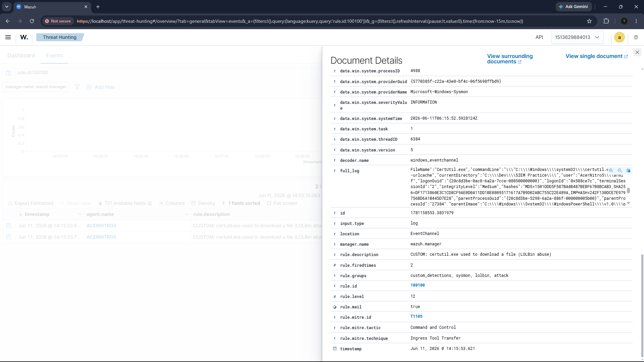Open the Wazuh hamburger navigation menu
644x362 pixels.
click(8, 37)
